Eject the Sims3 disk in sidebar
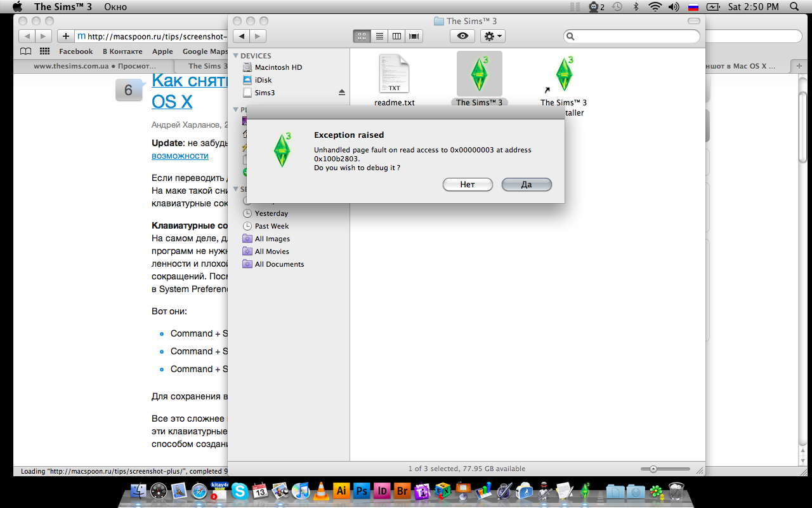 point(342,93)
